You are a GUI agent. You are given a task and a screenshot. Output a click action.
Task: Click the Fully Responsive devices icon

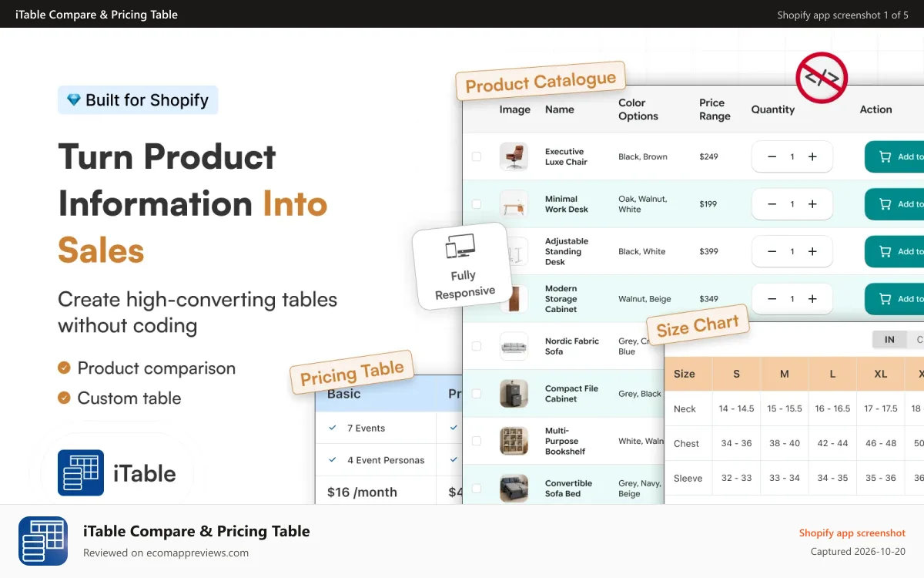click(x=460, y=247)
